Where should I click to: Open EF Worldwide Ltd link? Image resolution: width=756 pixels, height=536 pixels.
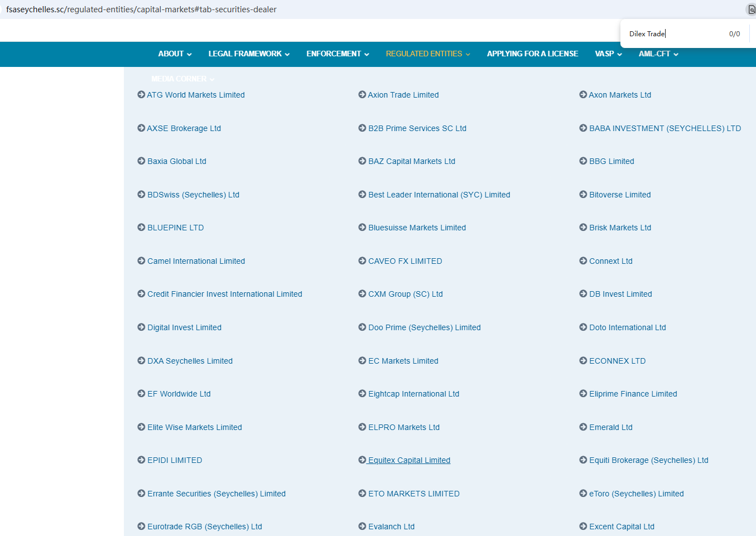coord(179,394)
